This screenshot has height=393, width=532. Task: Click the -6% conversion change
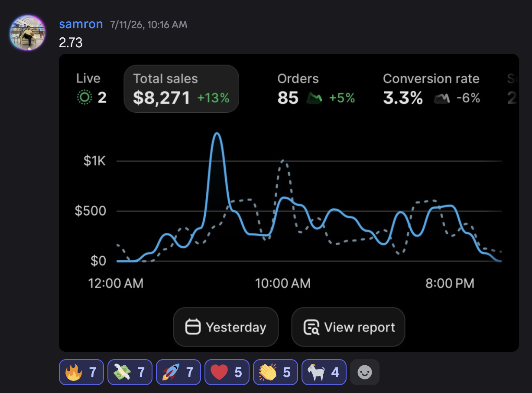coord(468,98)
